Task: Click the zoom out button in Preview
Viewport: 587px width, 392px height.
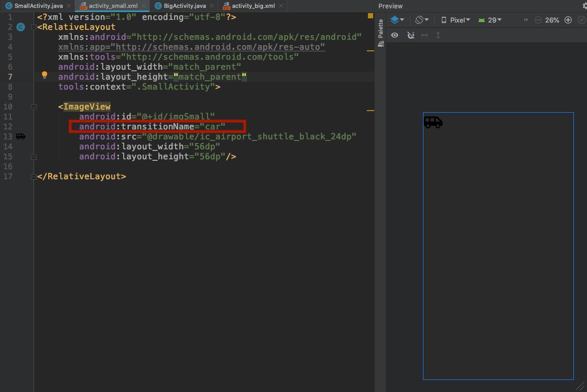Action: pyautogui.click(x=538, y=20)
